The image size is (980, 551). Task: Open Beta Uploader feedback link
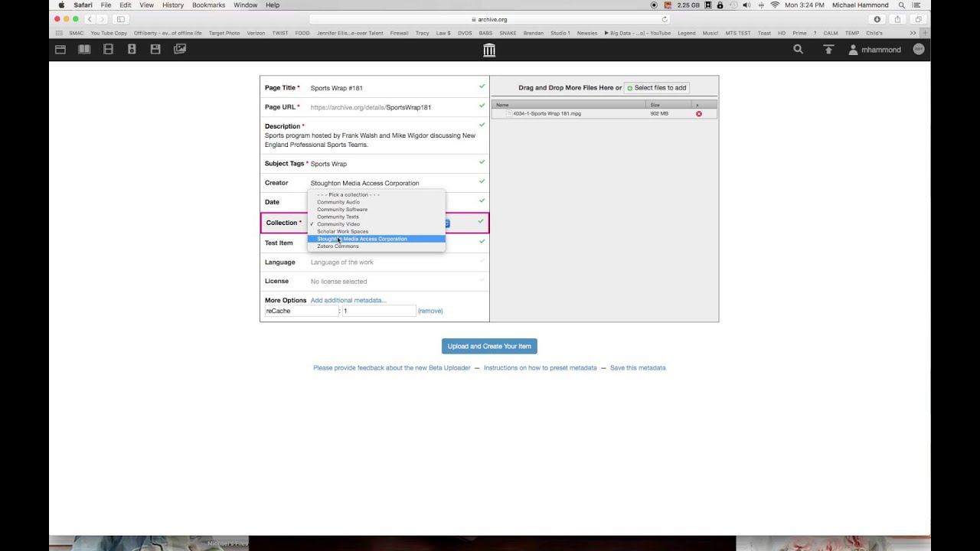click(391, 368)
